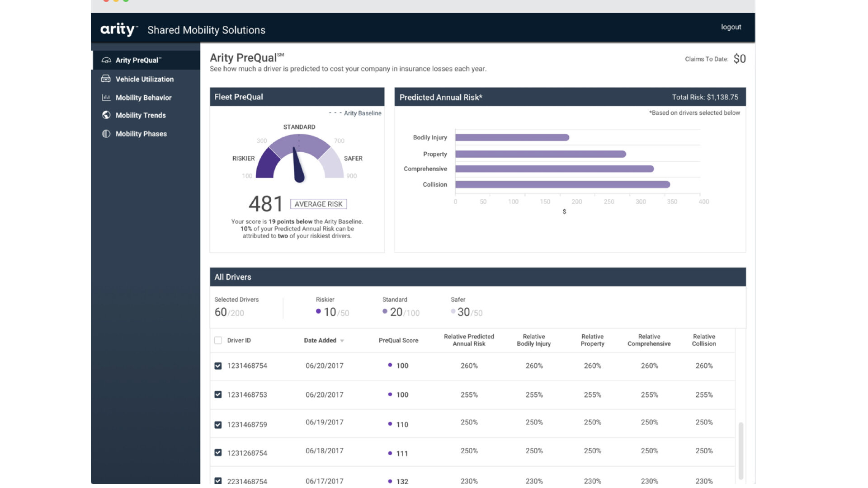Click the fleet score 481
868x488 pixels.
[266, 204]
